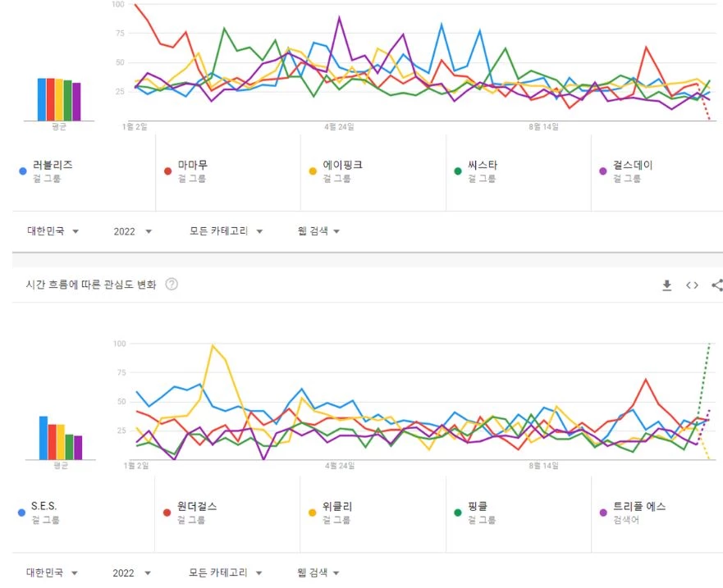Click the red dot beside 원더걸스
The width and height of the screenshot is (723, 588).
167,513
